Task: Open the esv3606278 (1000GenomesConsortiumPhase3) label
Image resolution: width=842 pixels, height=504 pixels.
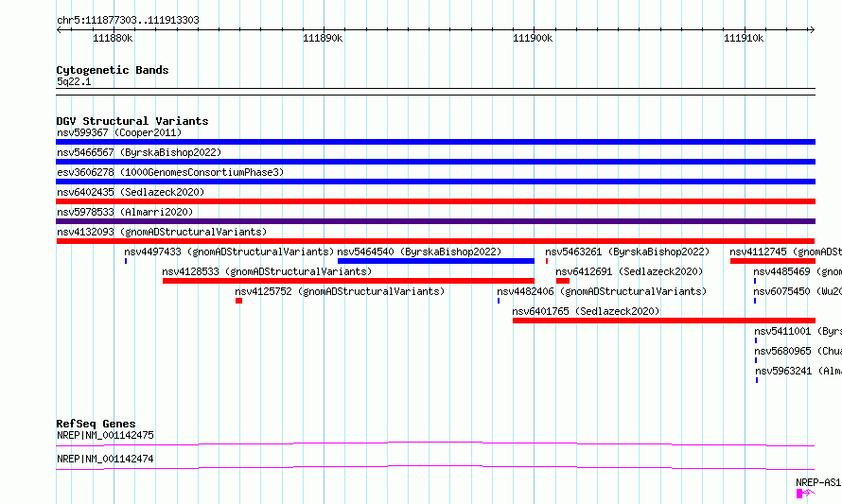Action: [x=170, y=172]
